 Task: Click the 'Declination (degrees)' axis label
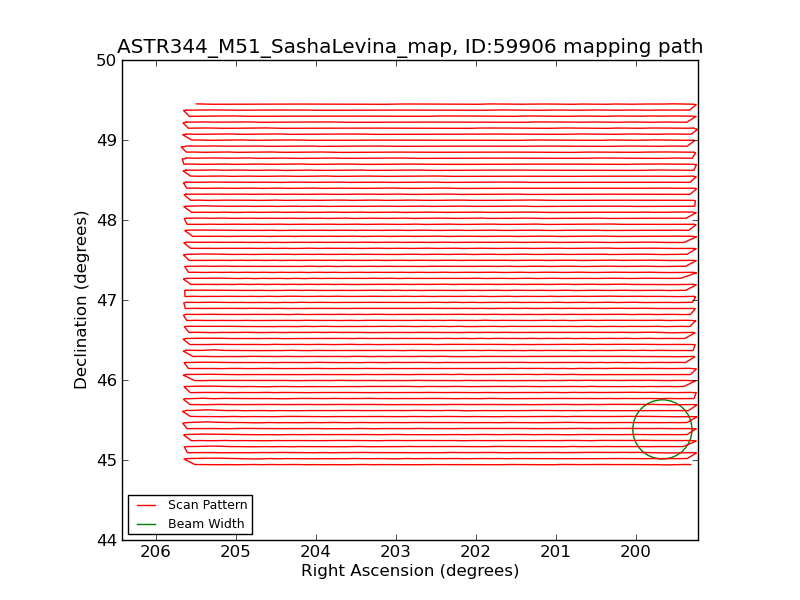tap(81, 300)
